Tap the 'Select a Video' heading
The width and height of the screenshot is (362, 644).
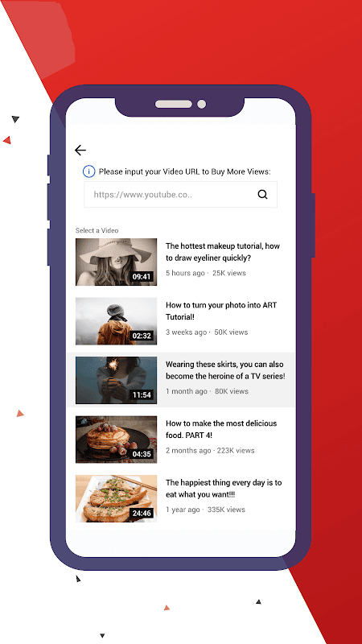click(97, 230)
